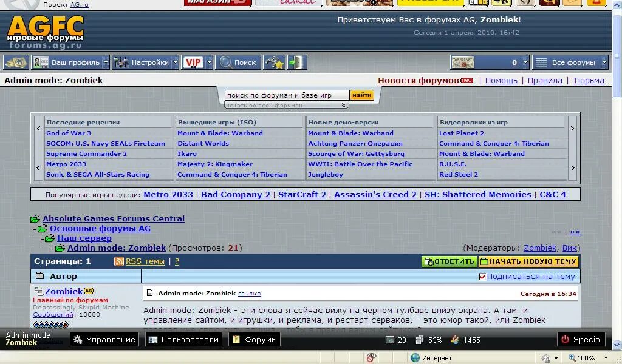Open the Поиск search button
This screenshot has height=364, width=622.
238,62
